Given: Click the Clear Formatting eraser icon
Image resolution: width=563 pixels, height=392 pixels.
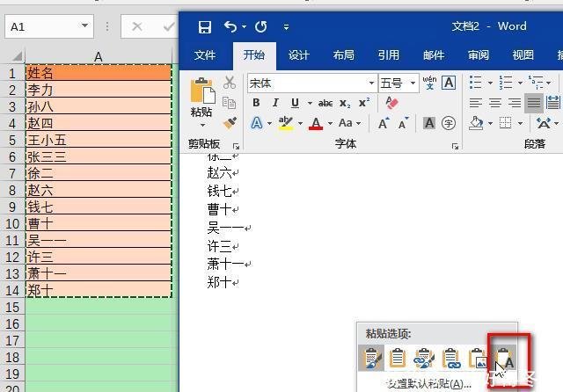Looking at the screenshot, I should (392, 103).
